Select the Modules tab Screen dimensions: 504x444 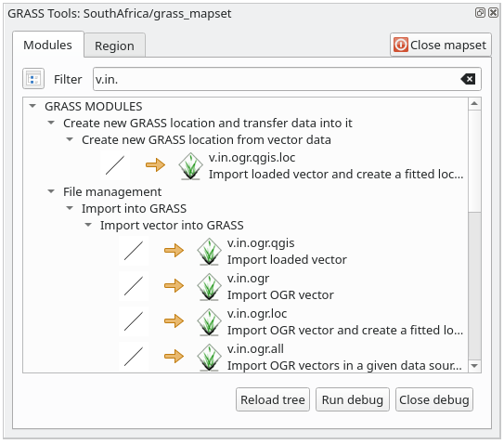point(48,45)
